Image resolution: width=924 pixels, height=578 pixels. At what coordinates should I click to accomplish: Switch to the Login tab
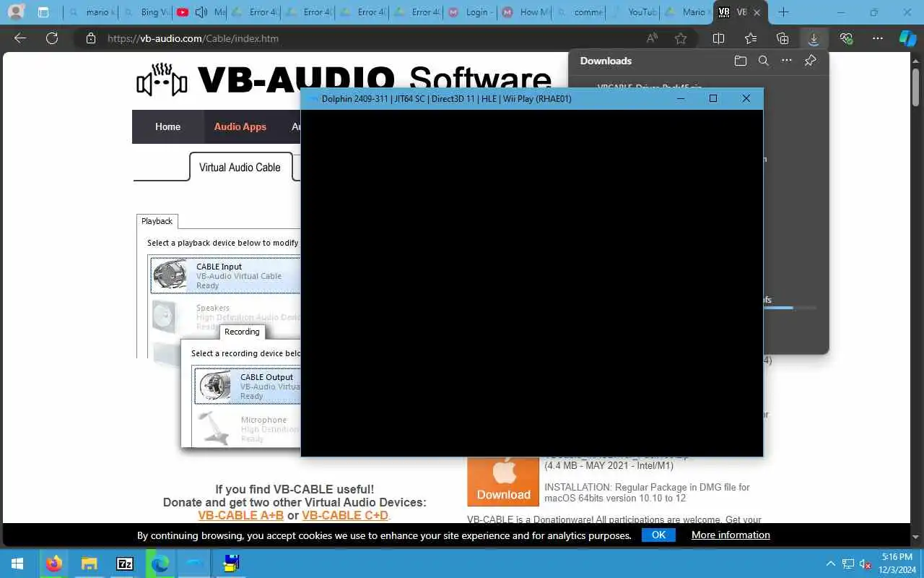[x=470, y=12]
